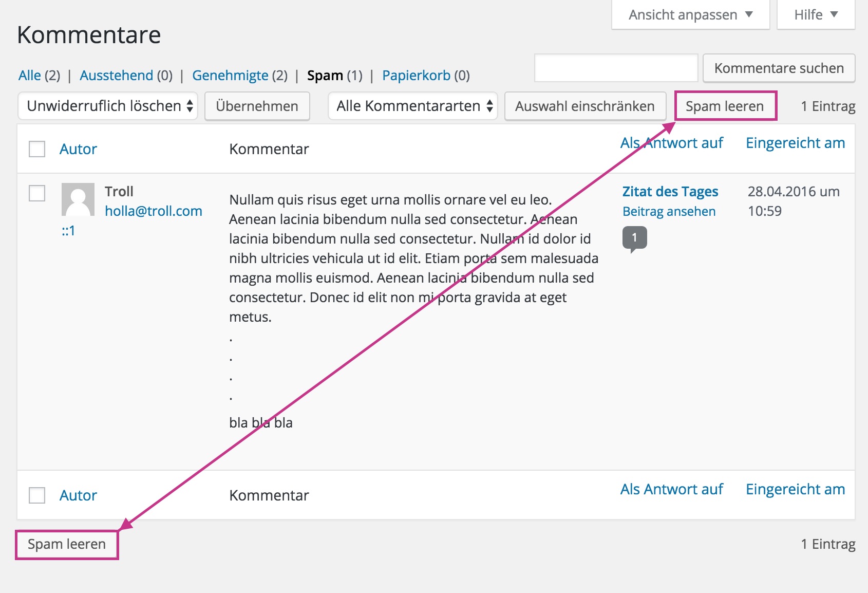Click the Übernehmen button
This screenshot has height=593, width=868.
coord(257,106)
